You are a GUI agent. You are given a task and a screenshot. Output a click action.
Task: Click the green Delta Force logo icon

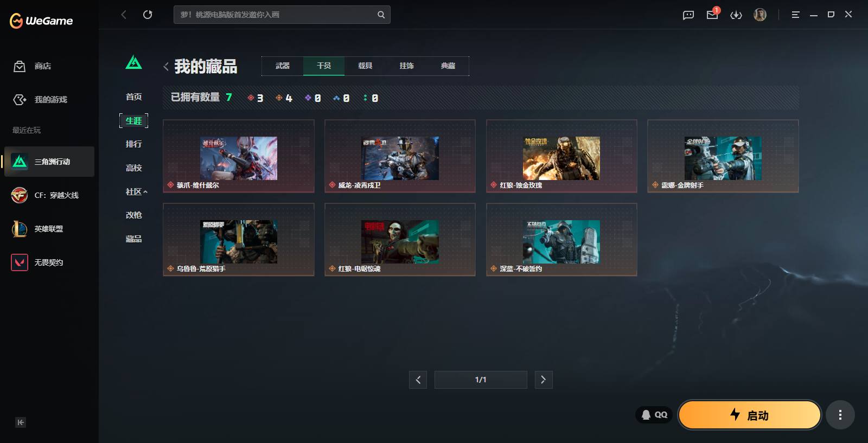134,63
